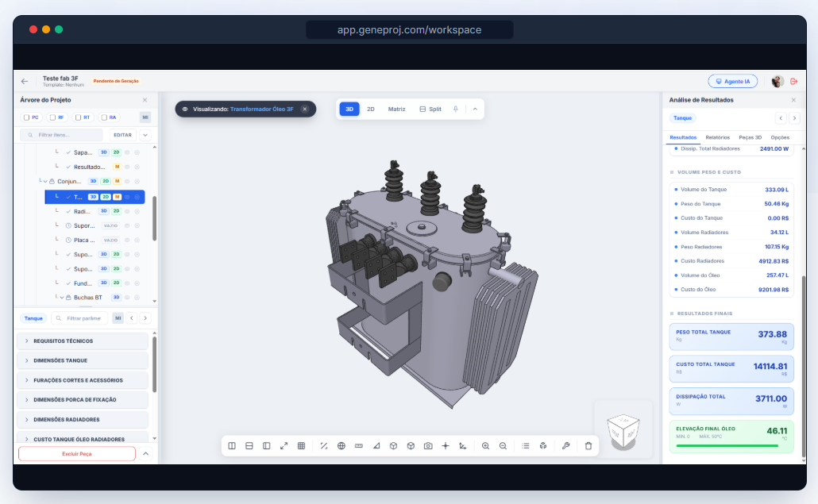Enable the RA checkbox filter
The width and height of the screenshot is (818, 504).
(x=104, y=117)
